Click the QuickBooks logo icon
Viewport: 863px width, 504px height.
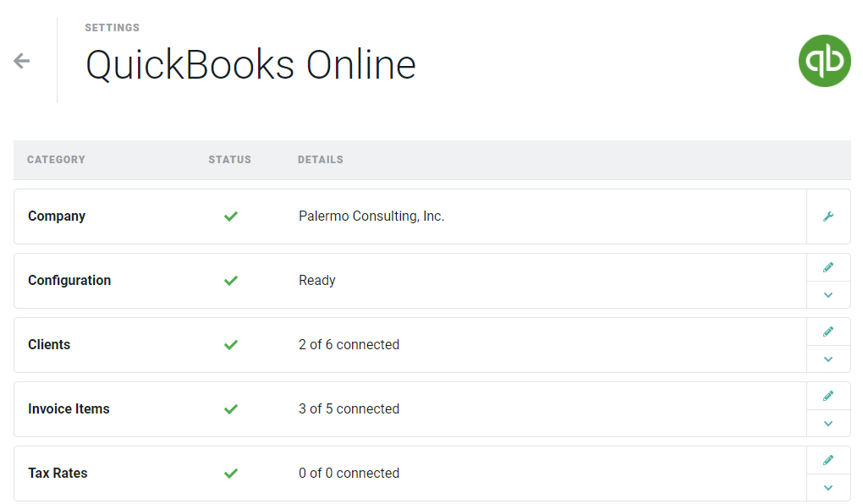coord(824,61)
